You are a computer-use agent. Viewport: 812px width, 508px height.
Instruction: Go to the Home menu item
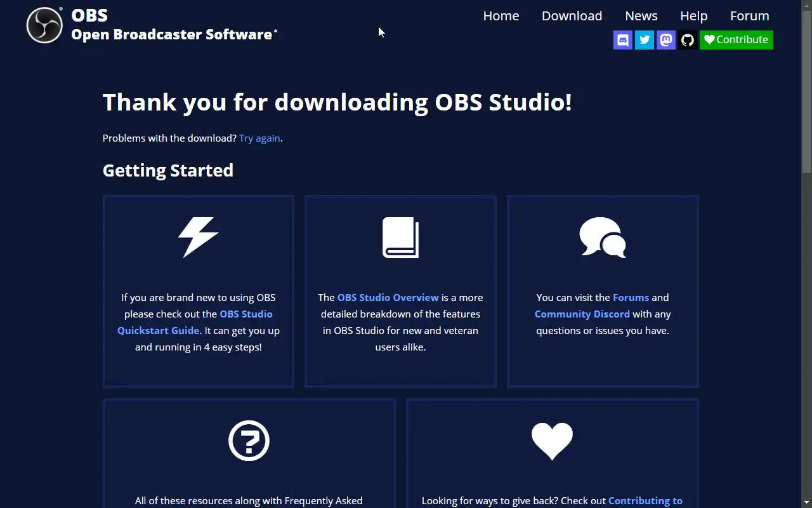(501, 16)
